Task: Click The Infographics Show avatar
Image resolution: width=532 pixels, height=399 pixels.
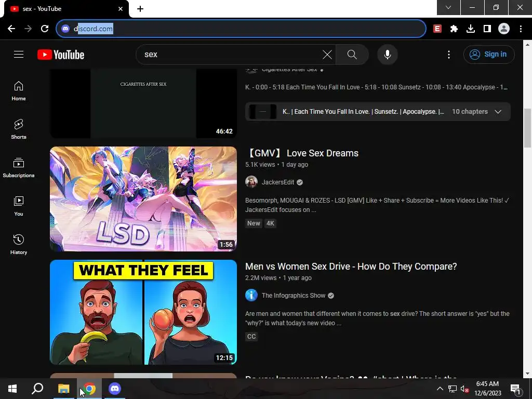Action: (x=251, y=296)
